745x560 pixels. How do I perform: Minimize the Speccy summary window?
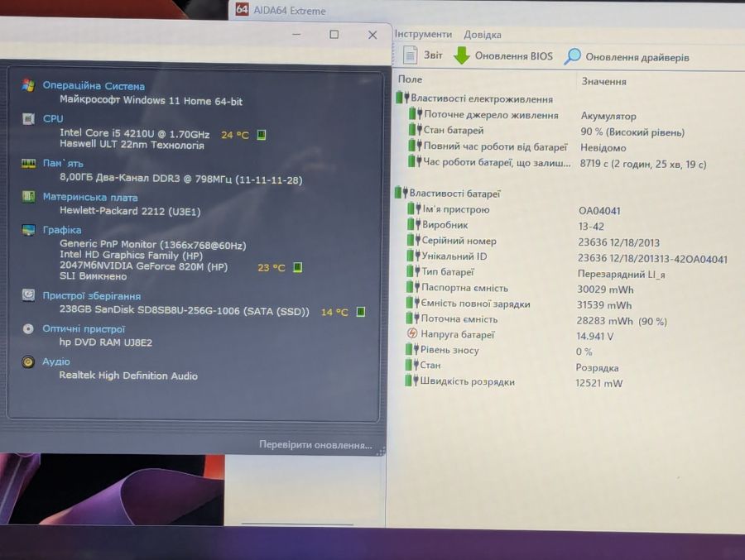coord(296,34)
